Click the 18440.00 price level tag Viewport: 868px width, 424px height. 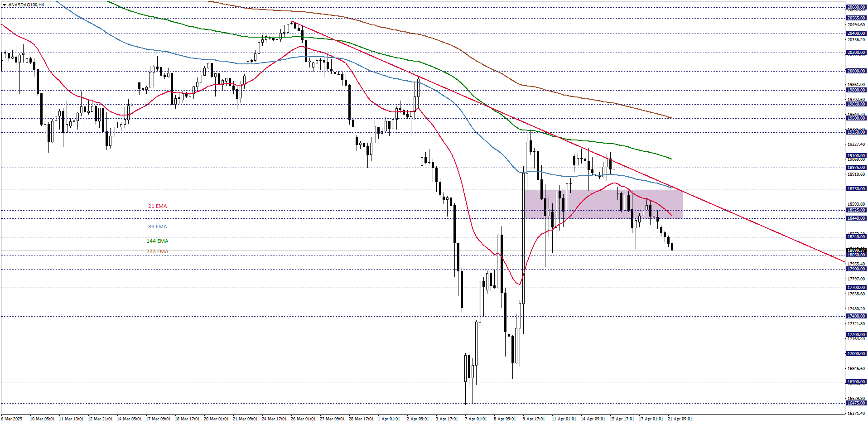(x=856, y=218)
